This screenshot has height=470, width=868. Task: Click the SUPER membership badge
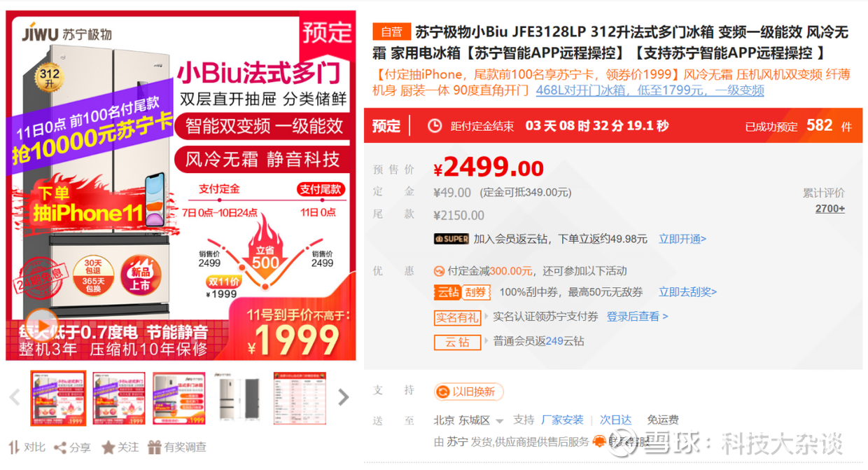pyautogui.click(x=451, y=239)
